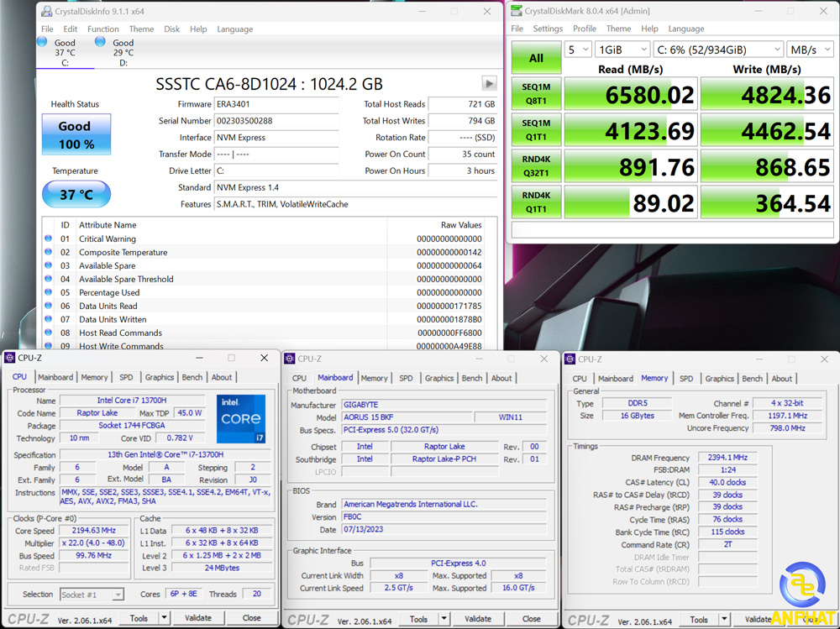Switch to Graphics tab in right CPU-Z
This screenshot has width=840, height=629.
(x=720, y=378)
